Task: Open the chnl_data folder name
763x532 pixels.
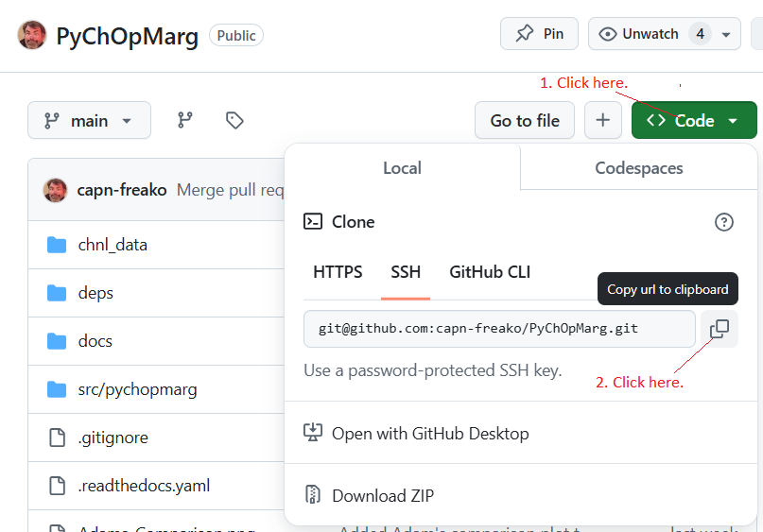Action: (113, 245)
